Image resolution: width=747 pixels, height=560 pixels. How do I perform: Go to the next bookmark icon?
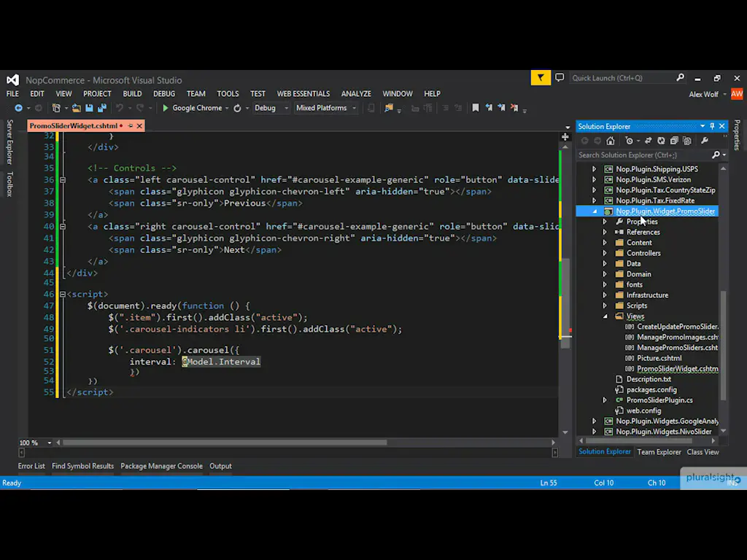coord(502,108)
